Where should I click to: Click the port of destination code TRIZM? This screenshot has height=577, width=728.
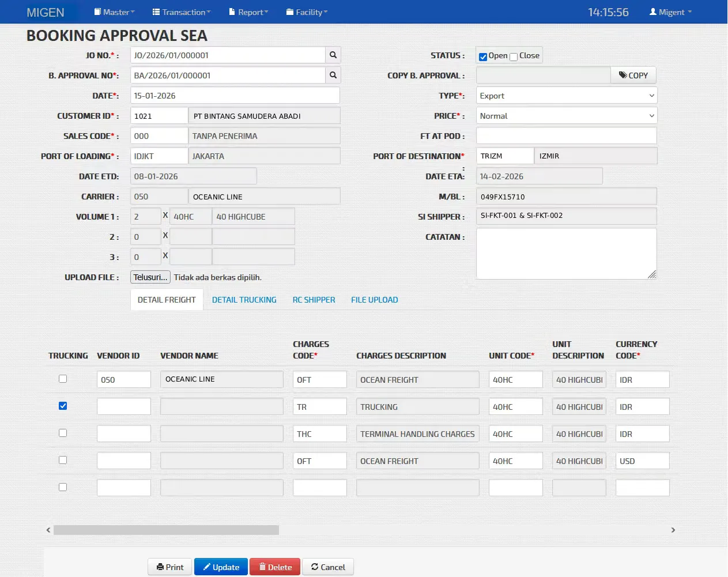point(506,156)
